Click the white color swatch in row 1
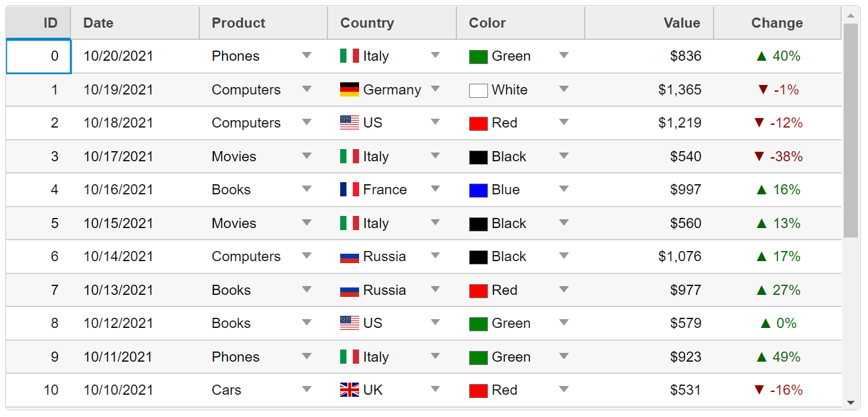The image size is (868, 417). [478, 90]
